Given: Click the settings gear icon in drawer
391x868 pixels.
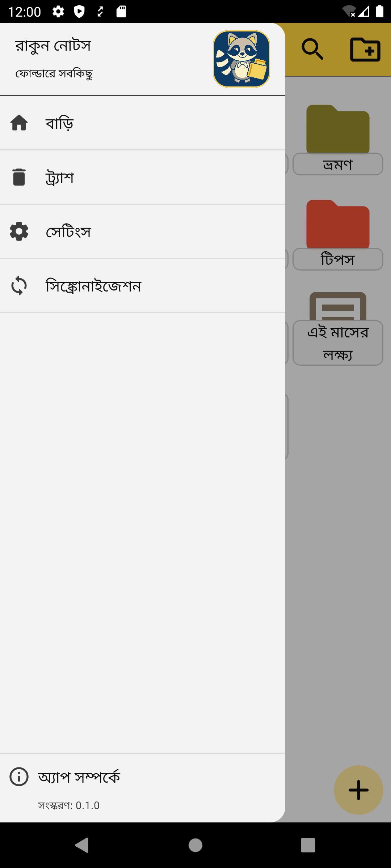Looking at the screenshot, I should (x=19, y=231).
